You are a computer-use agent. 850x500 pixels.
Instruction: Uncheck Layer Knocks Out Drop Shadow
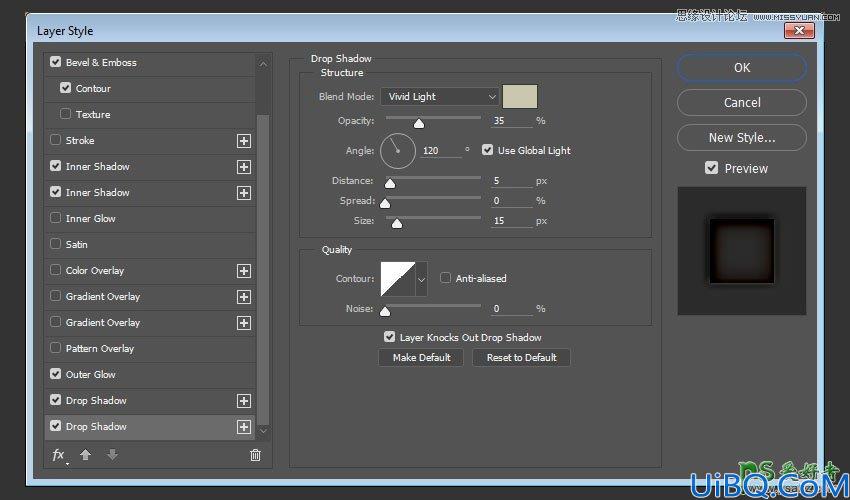(389, 337)
